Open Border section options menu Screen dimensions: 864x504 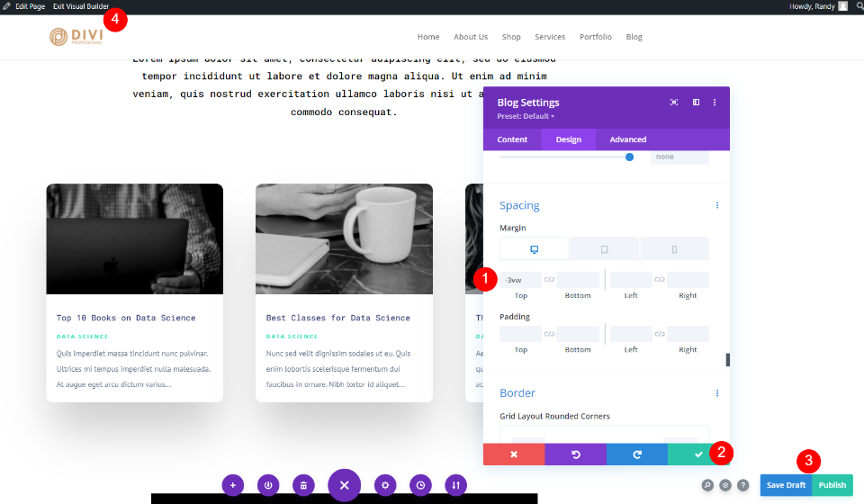point(717,393)
